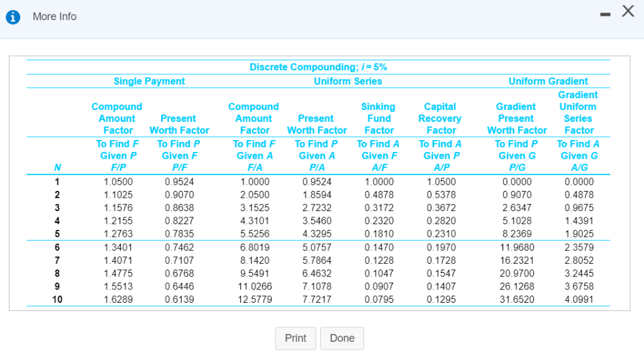Click the Uniform Series group header
644x353 pixels.
click(348, 81)
